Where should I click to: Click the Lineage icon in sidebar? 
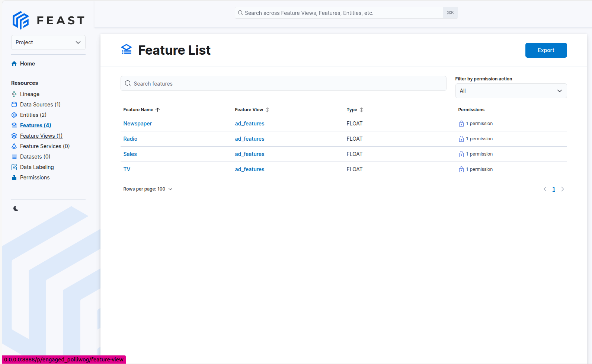pos(14,94)
